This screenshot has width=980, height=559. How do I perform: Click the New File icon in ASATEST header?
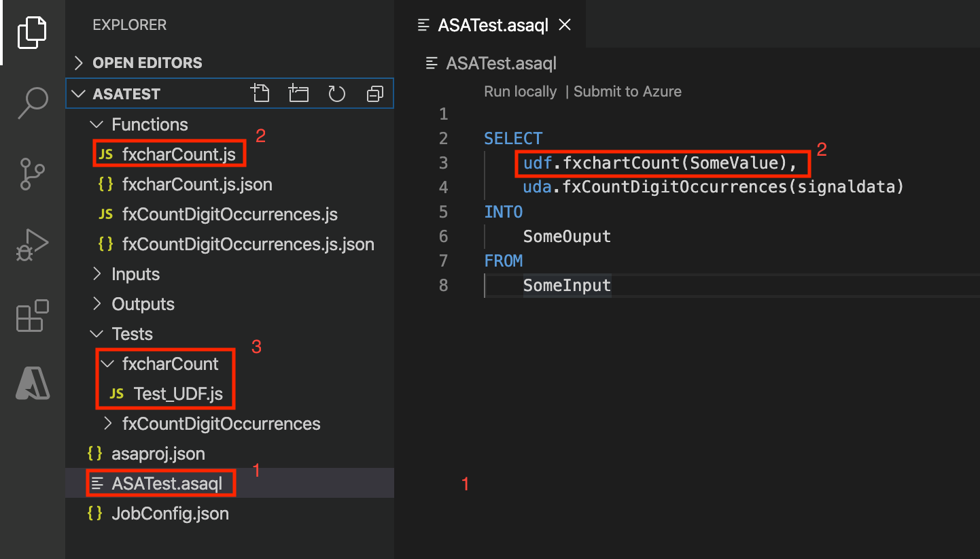point(261,93)
